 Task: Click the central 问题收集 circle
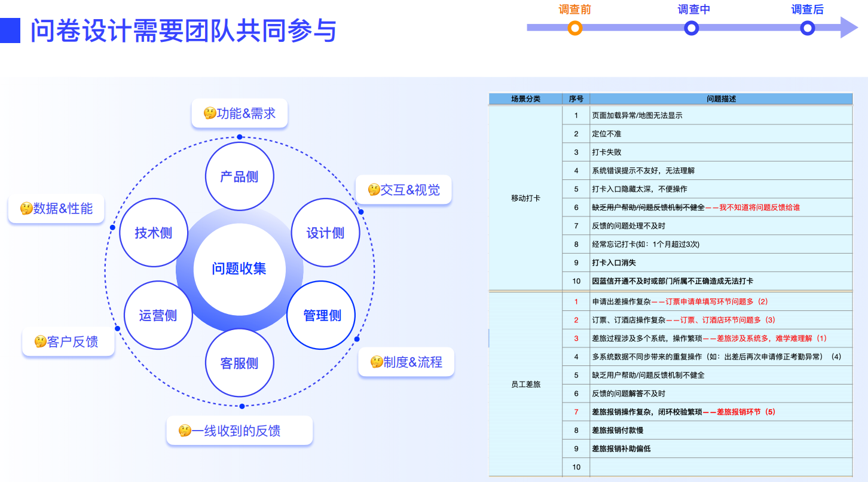click(x=239, y=269)
